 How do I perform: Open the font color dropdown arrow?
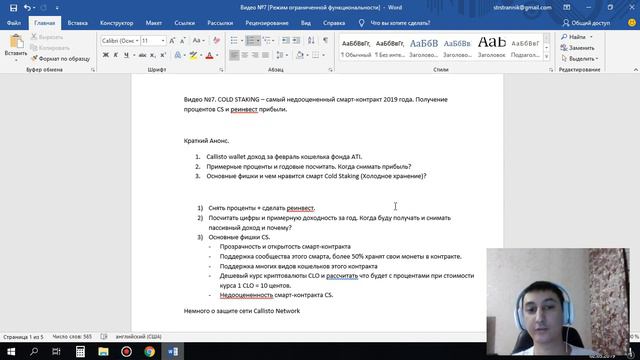click(217, 55)
